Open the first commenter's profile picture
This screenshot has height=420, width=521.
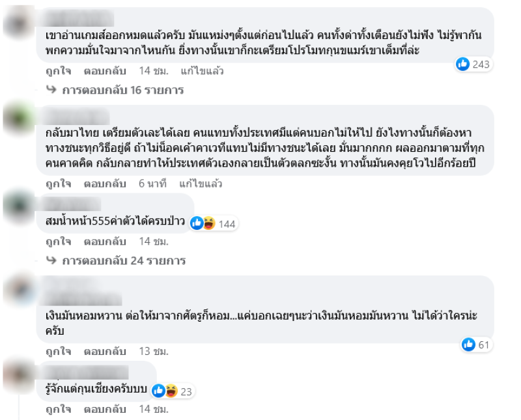(x=17, y=24)
